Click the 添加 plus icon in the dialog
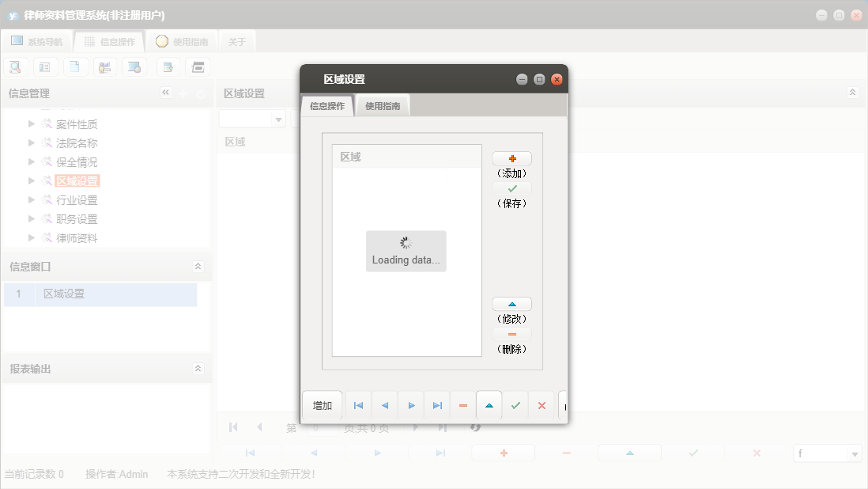This screenshot has height=489, width=868. pyautogui.click(x=511, y=157)
